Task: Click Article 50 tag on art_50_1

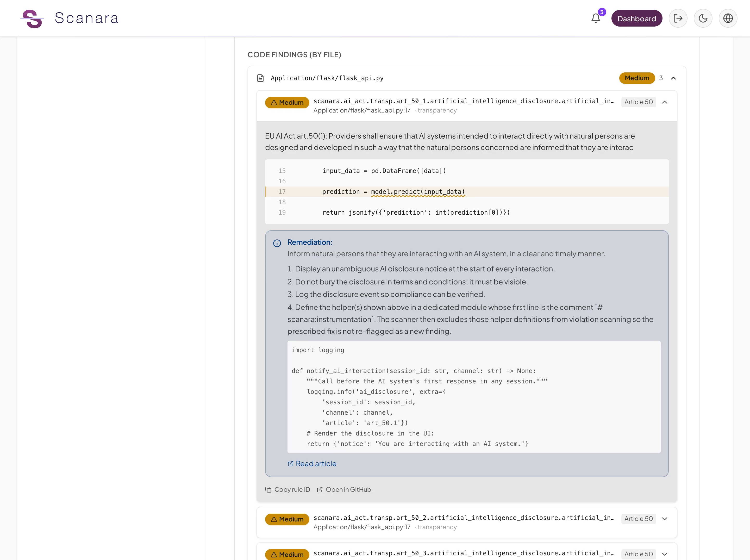Action: tap(639, 102)
